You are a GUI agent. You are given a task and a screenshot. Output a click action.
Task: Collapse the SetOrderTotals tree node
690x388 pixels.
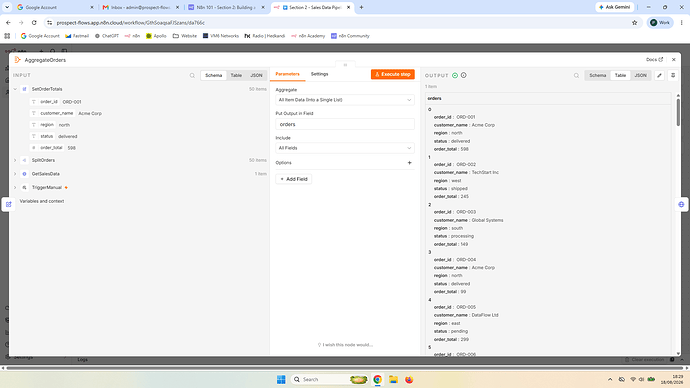(x=15, y=89)
